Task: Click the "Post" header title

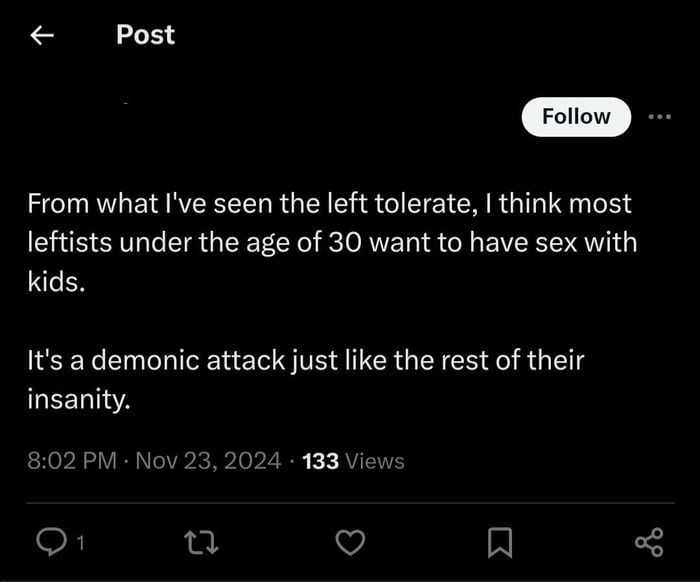Action: (145, 35)
